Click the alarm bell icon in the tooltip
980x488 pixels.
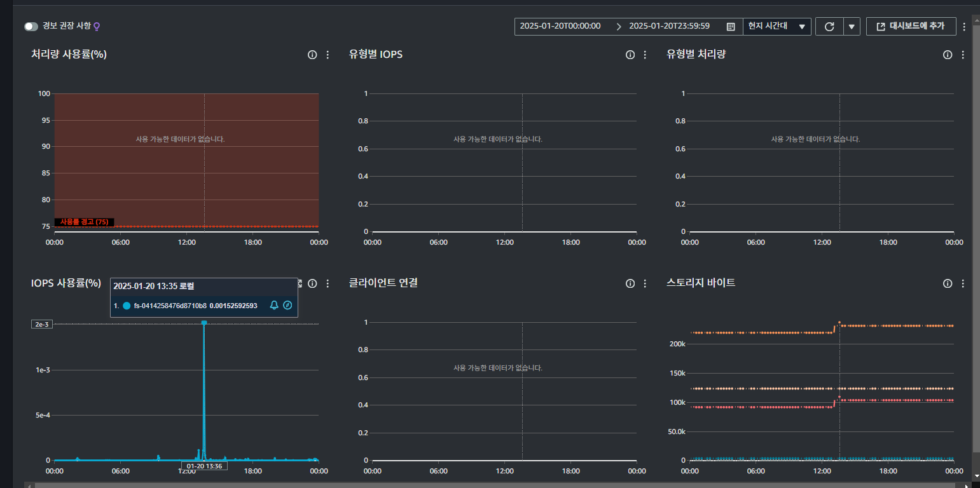[274, 306]
